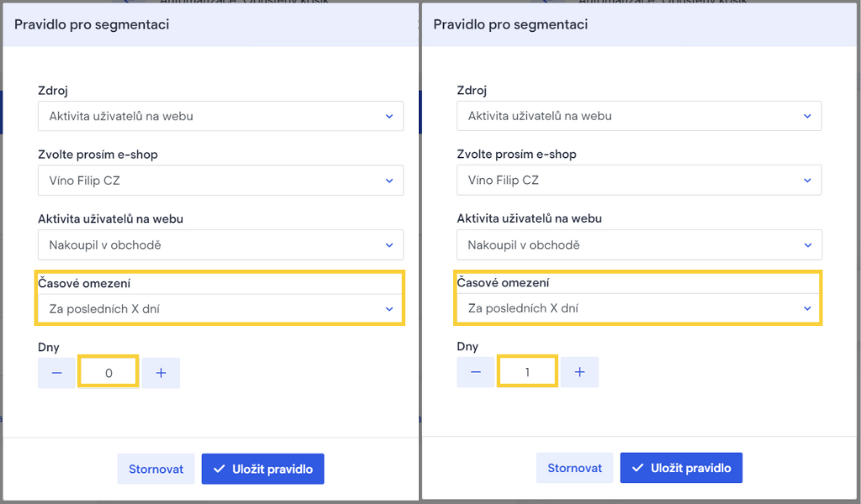Open right dialog's Aktivita uživatelů na webu dropdown
The width and height of the screenshot is (861, 504).
click(x=639, y=245)
